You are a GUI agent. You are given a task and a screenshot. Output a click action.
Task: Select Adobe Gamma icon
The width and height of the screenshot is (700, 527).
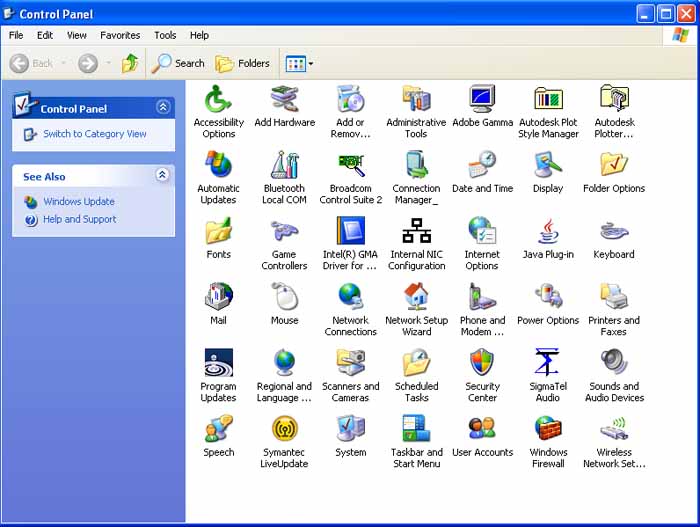click(482, 99)
